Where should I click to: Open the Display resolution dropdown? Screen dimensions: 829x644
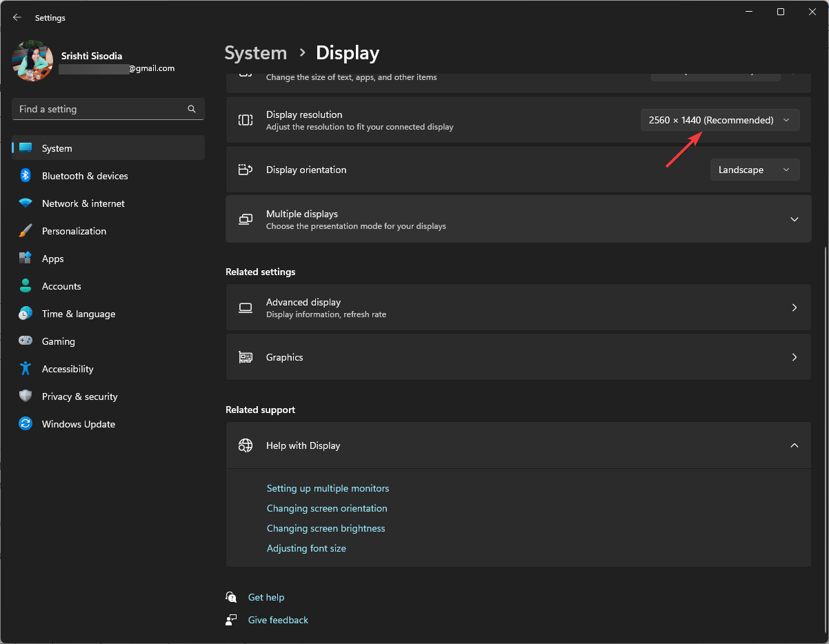[720, 120]
